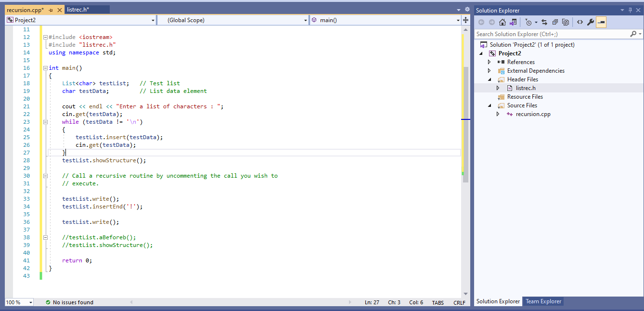Click the Show All Files icon

tap(566, 22)
